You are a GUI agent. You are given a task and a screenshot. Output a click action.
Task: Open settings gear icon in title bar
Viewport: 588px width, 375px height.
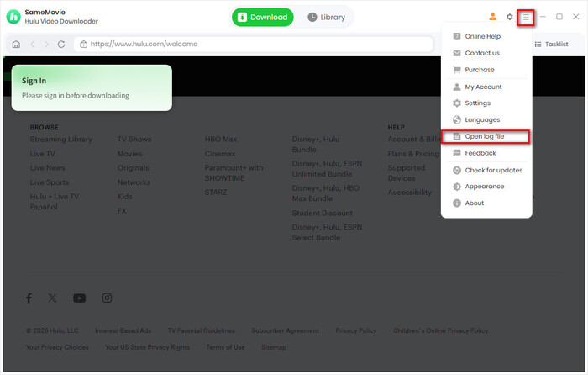[509, 17]
